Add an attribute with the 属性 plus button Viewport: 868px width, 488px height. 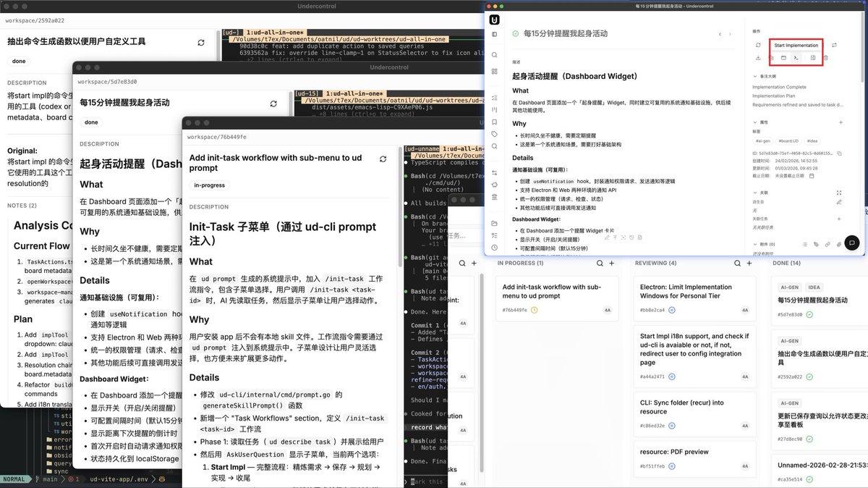click(841, 122)
